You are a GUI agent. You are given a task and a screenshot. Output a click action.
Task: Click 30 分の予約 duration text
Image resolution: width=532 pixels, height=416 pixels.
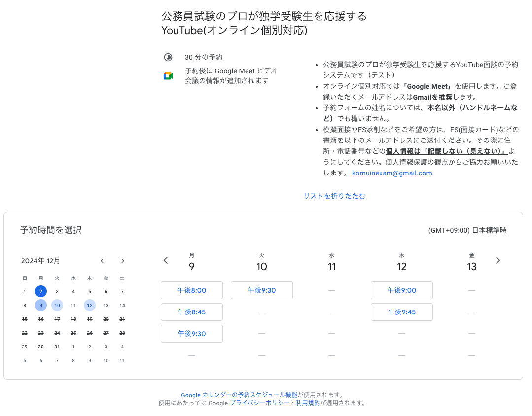pos(204,57)
